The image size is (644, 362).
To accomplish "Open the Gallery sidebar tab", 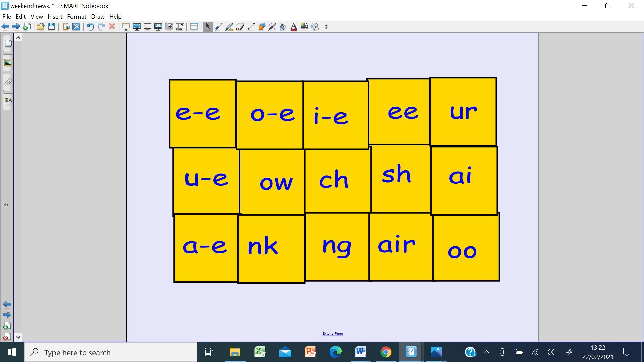I will [8, 63].
